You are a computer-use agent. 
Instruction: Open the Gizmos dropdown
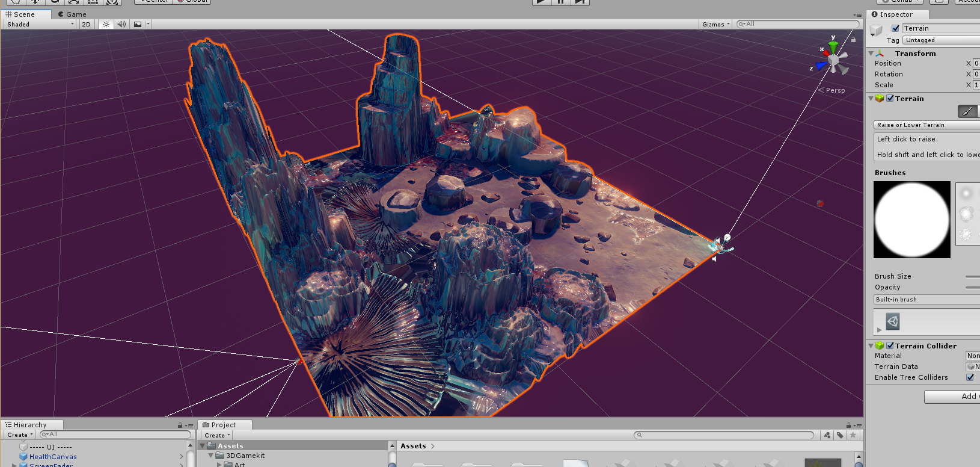715,24
